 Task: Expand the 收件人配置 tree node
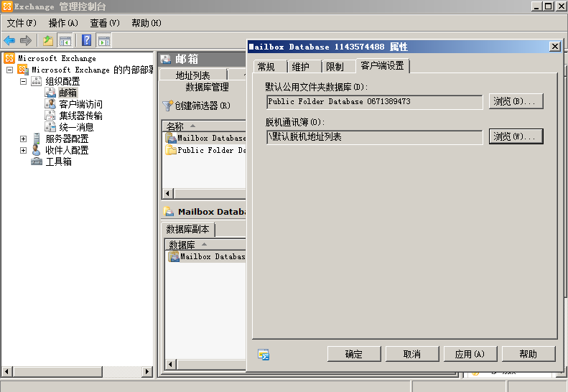tap(23, 150)
